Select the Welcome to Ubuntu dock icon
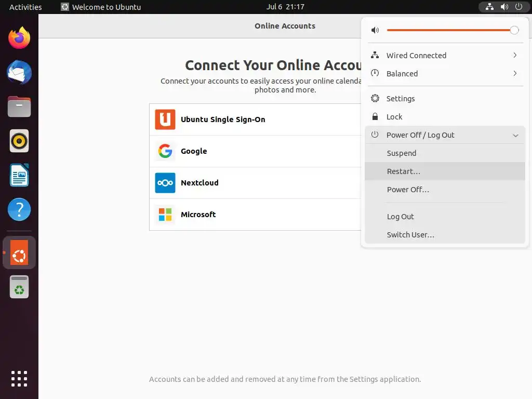Screen dimensions: 532x399 [19, 252]
